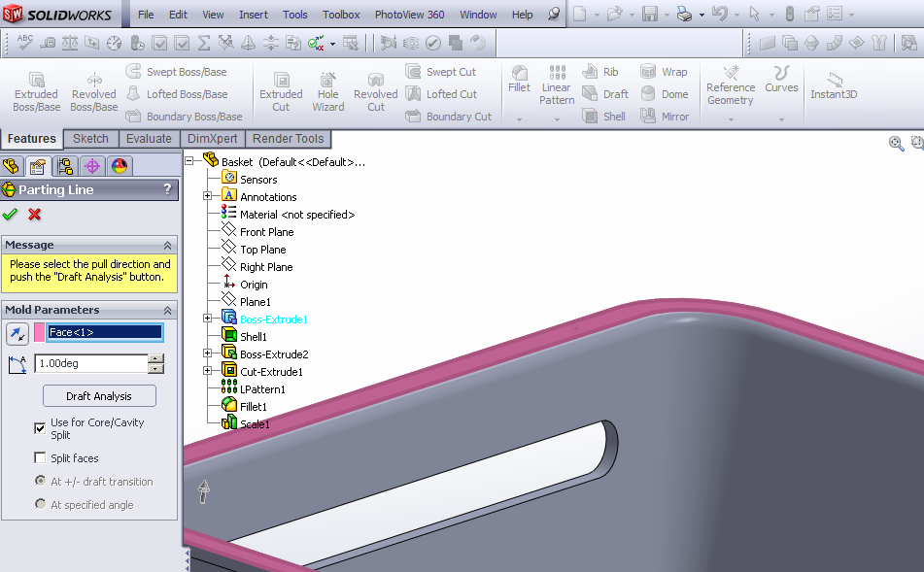Screen dimensions: 924x572
Task: Toggle Instant3D mode
Action: point(834,85)
